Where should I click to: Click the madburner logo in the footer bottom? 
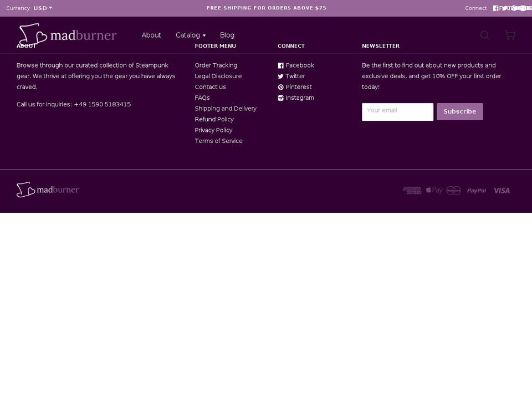point(48,190)
